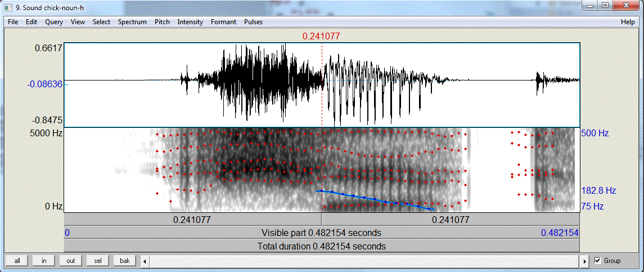Click the 'bak' zoom button
644x272 pixels.
click(x=125, y=261)
